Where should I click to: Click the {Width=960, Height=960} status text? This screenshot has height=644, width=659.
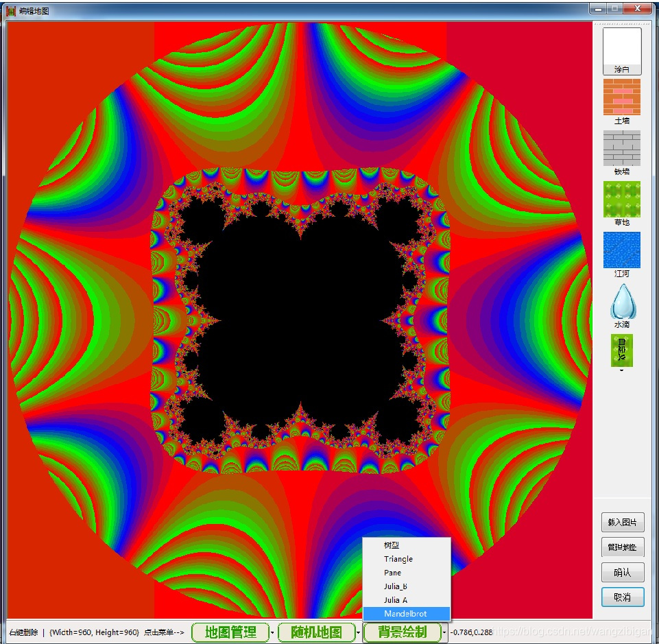[94, 632]
